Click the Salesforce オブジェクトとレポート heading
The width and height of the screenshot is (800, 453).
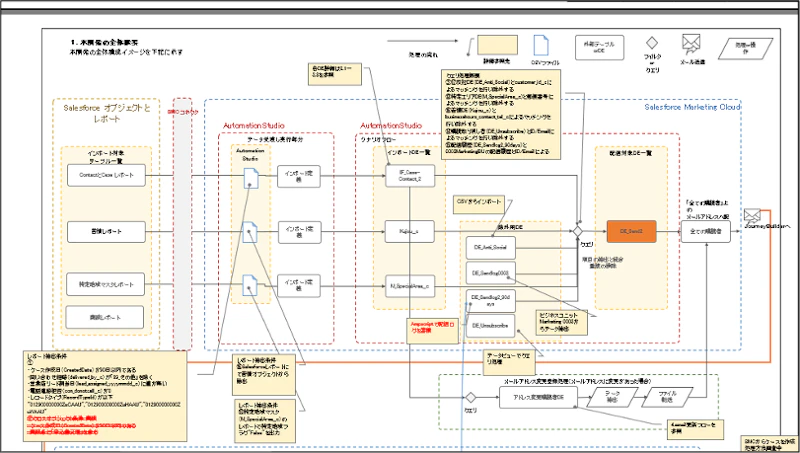point(107,113)
